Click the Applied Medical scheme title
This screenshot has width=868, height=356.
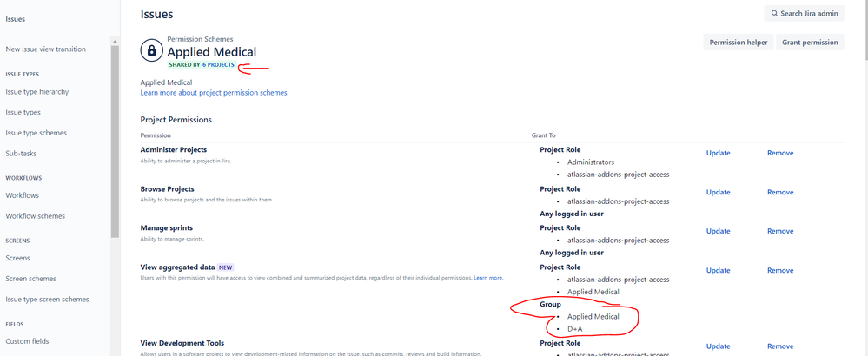point(212,52)
